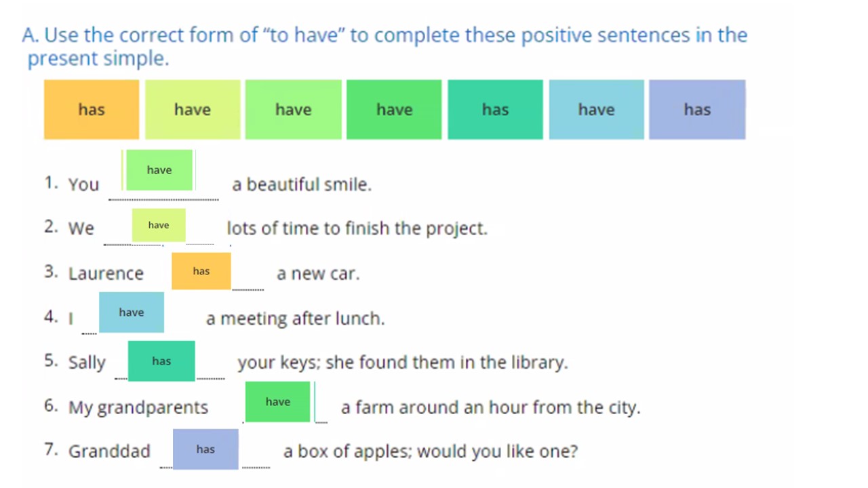Pick the purple-blue "has" tile in the top row
The image size is (868, 488).
coord(697,110)
